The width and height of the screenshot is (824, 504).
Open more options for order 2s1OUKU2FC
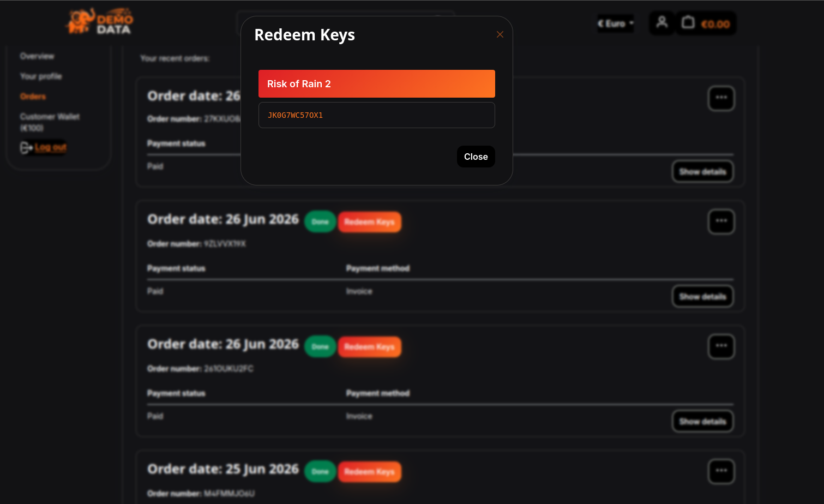[721, 346]
